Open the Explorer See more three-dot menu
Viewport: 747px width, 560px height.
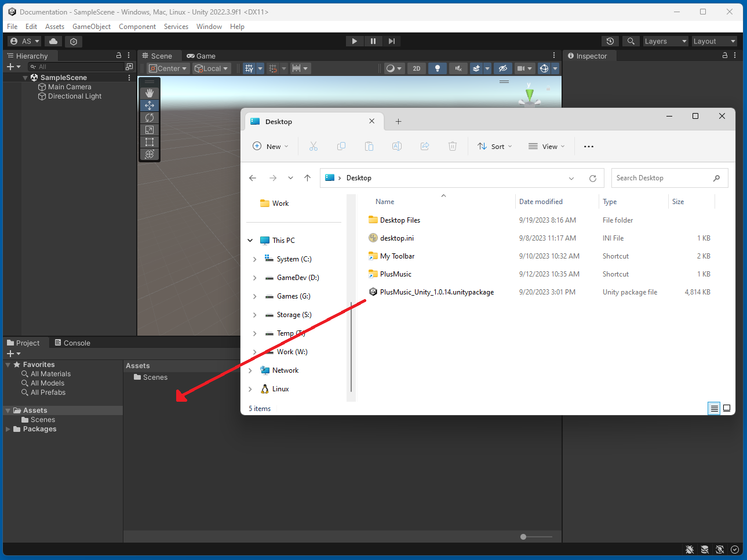(589, 147)
